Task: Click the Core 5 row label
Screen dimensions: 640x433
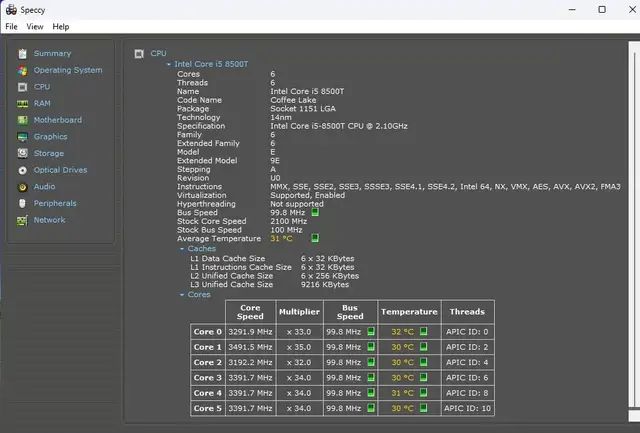Action: coord(207,408)
